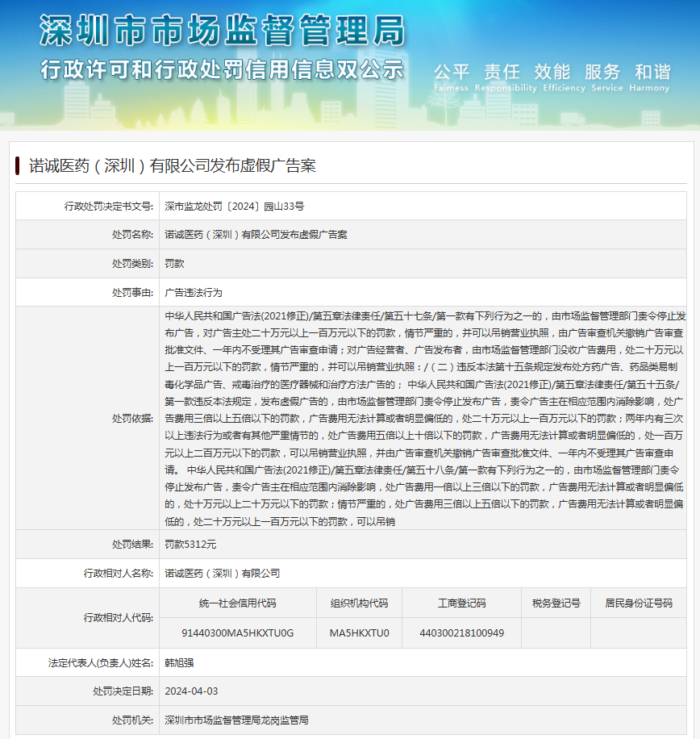Click the 服务 Service slogan text
700x739 pixels.
pyautogui.click(x=606, y=77)
